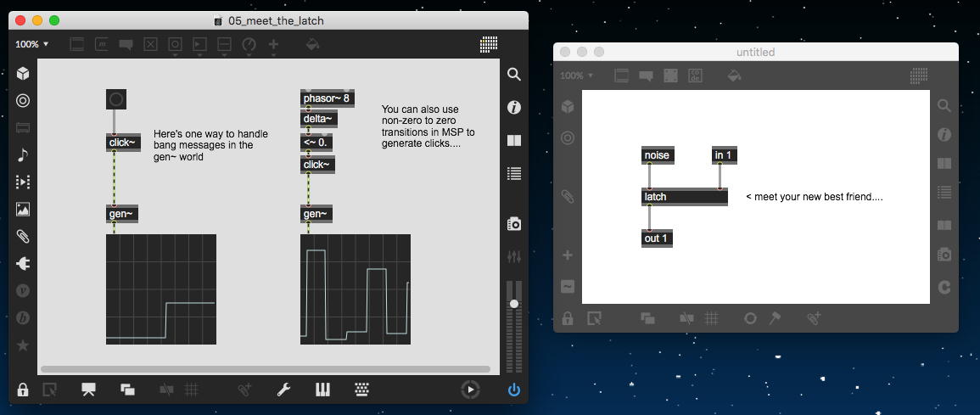
Task: Open snapshots camera in main patcher sidebar
Action: coord(513,223)
